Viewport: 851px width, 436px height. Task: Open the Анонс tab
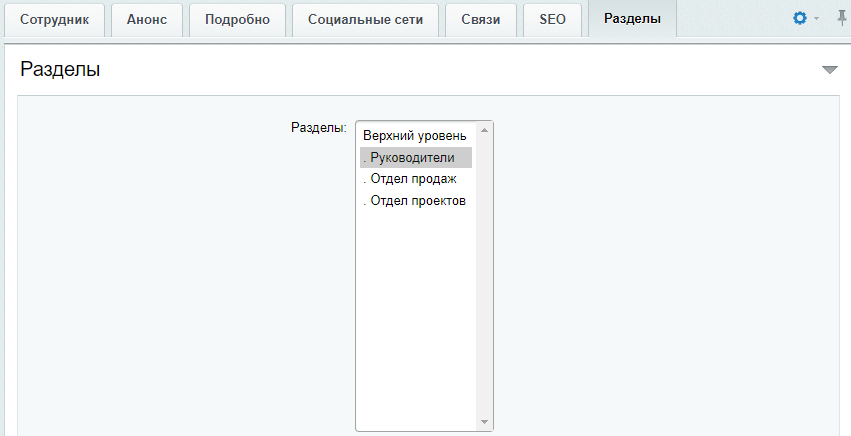147,20
